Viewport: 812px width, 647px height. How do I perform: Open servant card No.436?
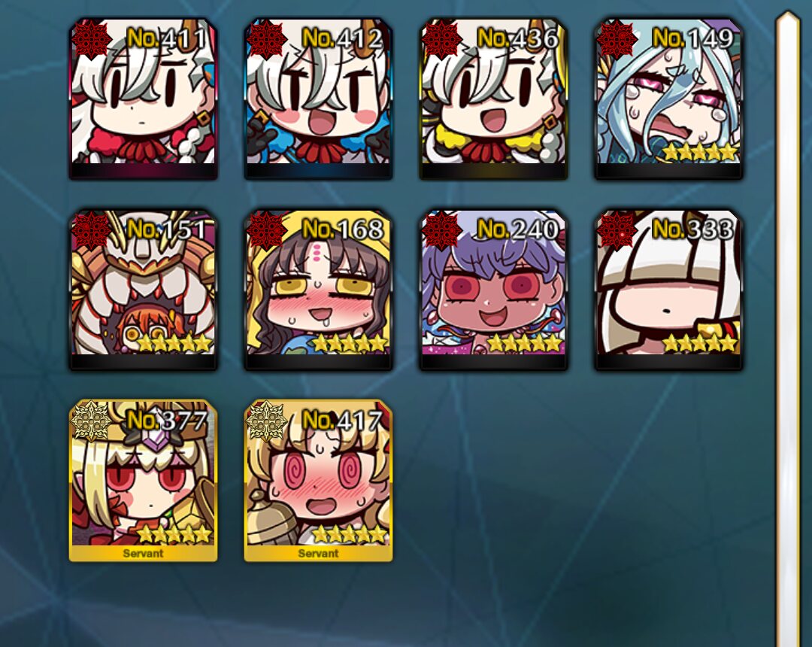(x=493, y=99)
